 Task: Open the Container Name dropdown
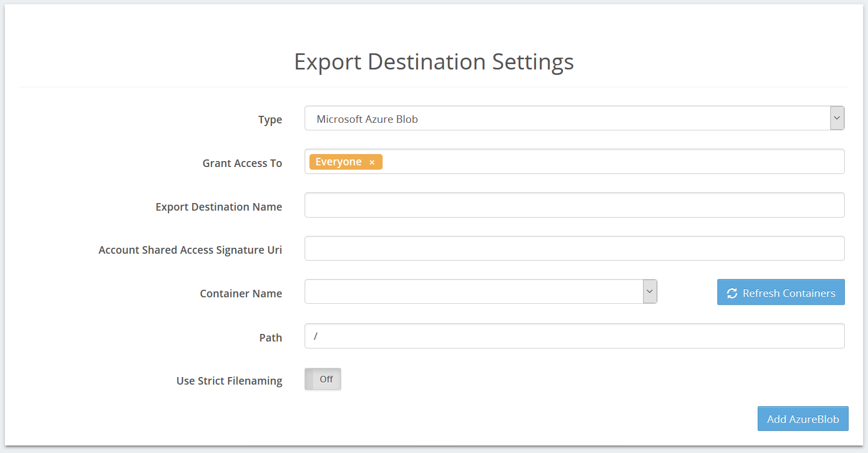481,291
